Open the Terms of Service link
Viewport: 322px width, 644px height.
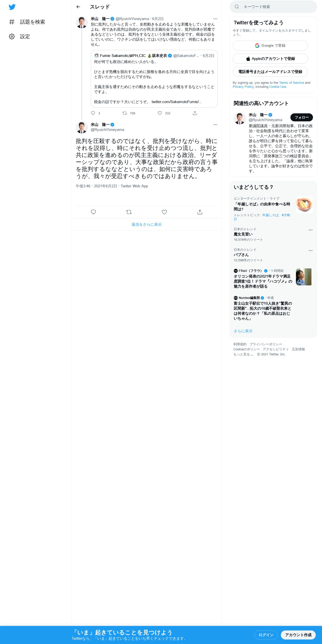pos(291,83)
